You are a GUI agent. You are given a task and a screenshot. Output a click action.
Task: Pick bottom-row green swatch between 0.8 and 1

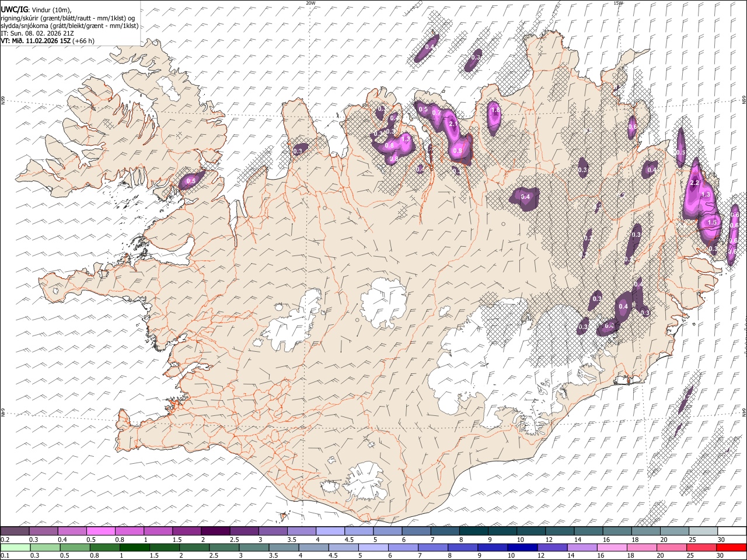coord(104,547)
